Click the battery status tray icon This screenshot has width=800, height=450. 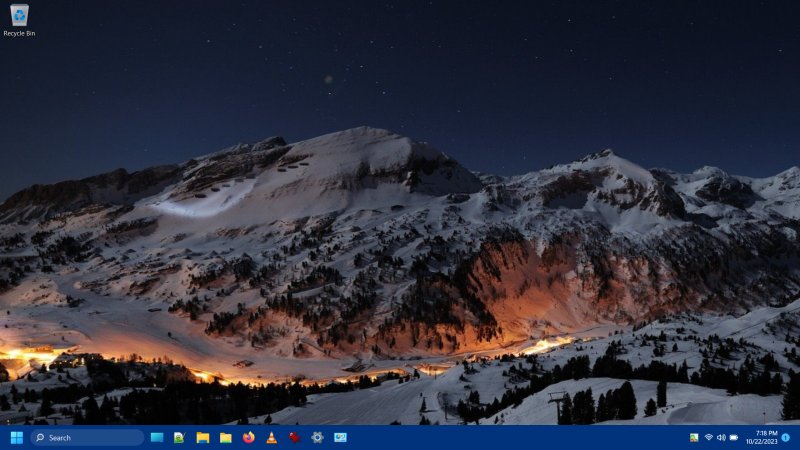733,437
